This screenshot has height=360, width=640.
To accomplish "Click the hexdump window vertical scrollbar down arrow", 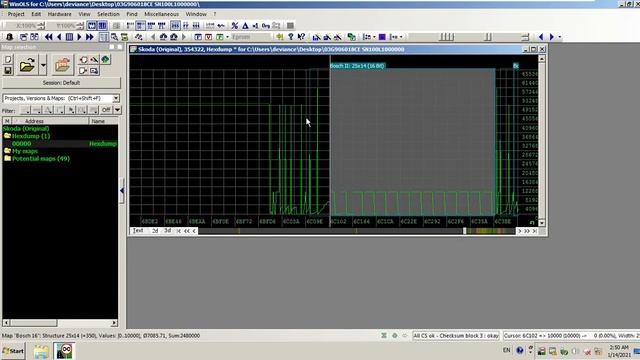I will click(542, 223).
